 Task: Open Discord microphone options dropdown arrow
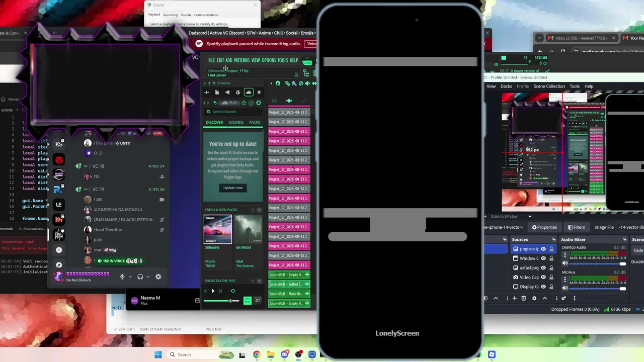tap(130, 277)
